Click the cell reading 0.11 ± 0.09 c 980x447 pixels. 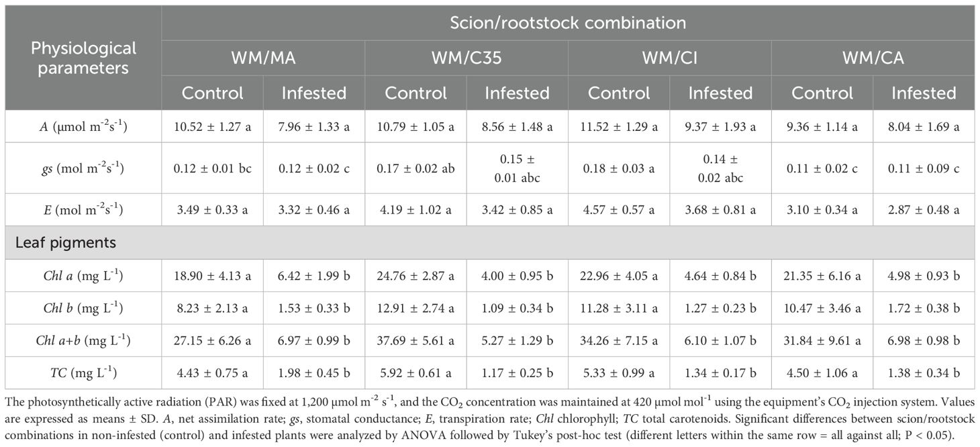[924, 168]
